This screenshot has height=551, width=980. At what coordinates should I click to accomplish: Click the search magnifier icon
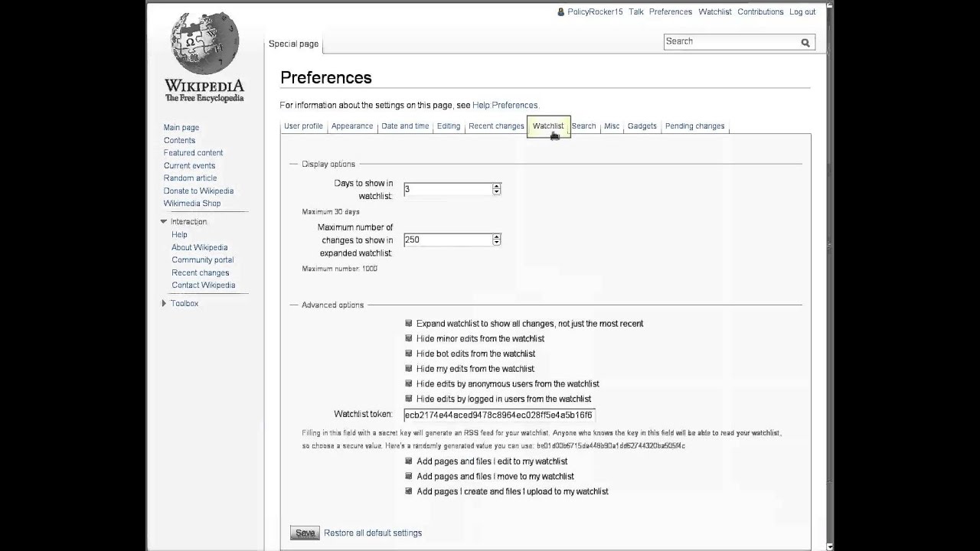click(x=805, y=43)
